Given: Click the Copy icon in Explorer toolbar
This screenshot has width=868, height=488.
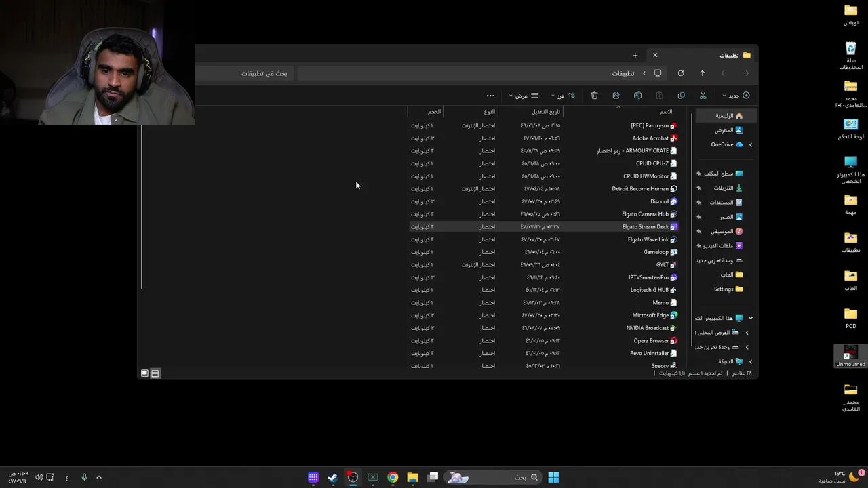Looking at the screenshot, I should coord(681,96).
